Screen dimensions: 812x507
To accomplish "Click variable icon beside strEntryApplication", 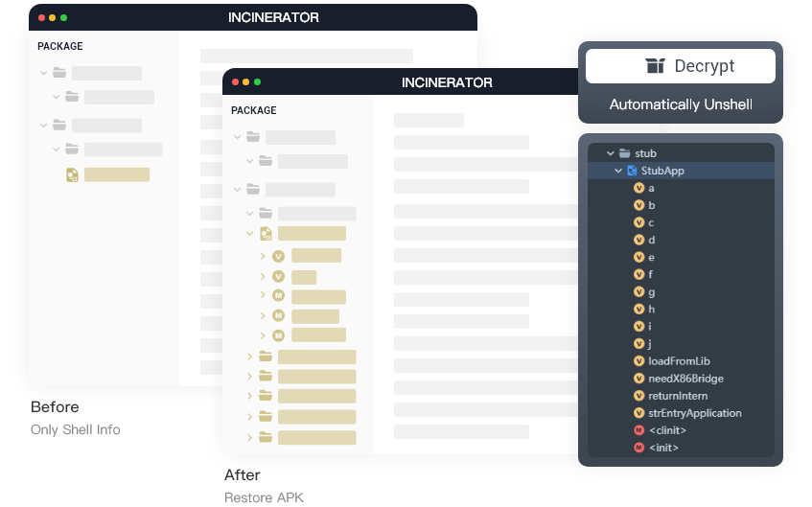I will click(639, 413).
